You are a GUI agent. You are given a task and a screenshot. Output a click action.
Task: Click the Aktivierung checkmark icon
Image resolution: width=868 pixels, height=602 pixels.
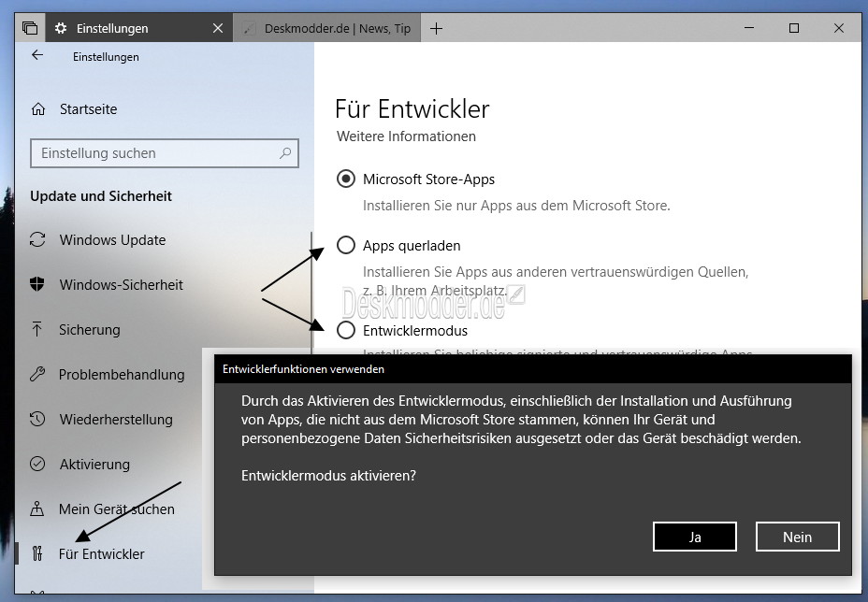click(37, 464)
